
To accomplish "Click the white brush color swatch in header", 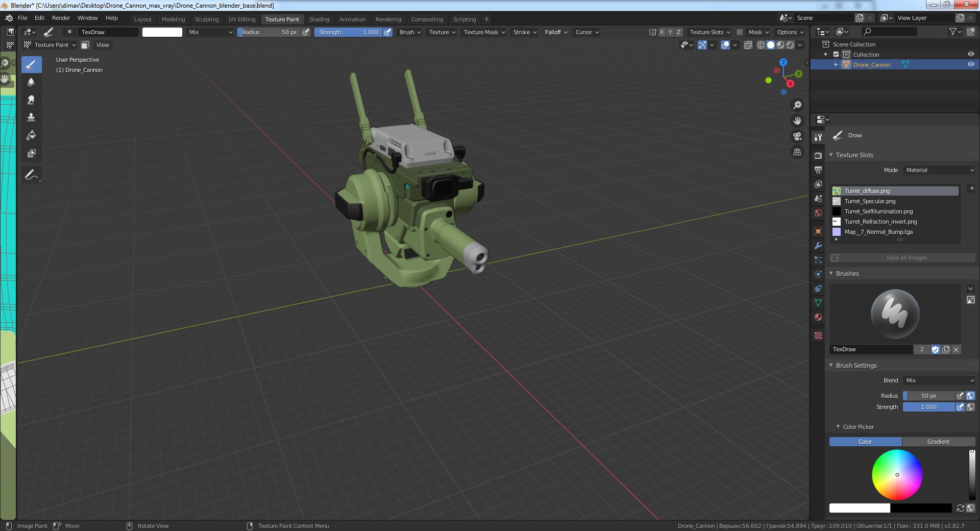I will point(162,32).
